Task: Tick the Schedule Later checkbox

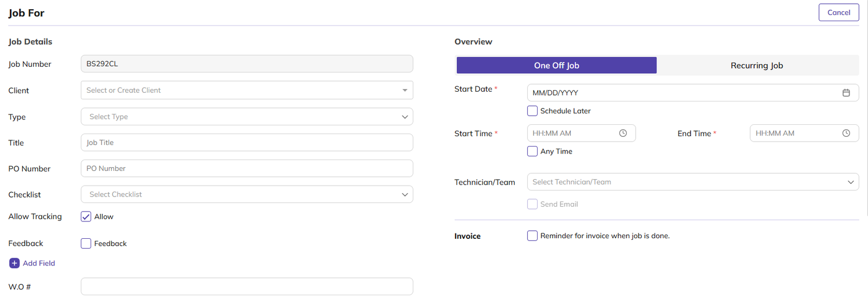Action: click(532, 111)
